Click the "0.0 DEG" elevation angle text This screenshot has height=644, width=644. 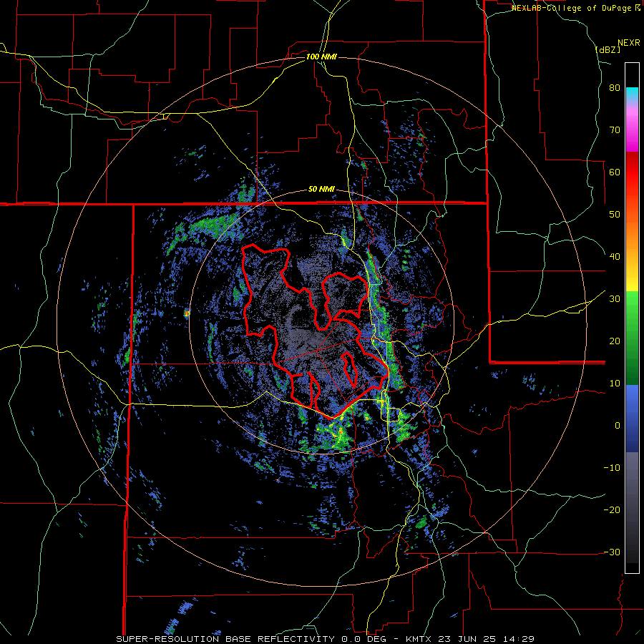(x=364, y=639)
